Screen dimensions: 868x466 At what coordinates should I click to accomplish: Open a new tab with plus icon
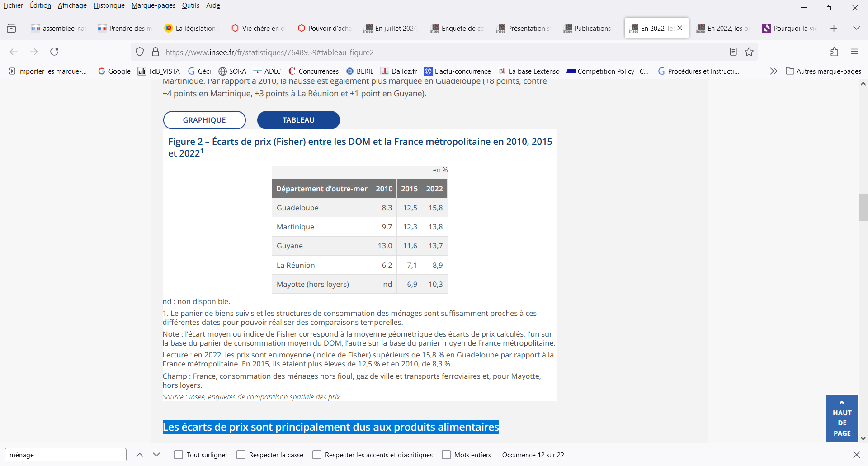(834, 29)
